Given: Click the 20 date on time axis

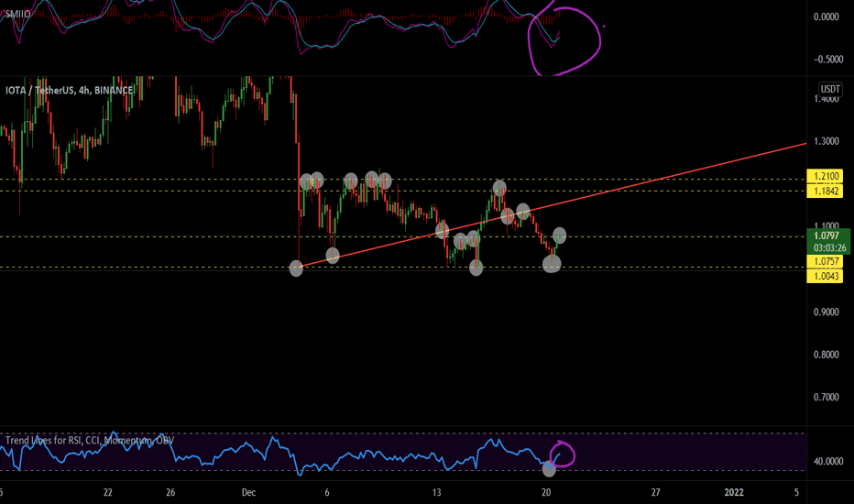Looking at the screenshot, I should 546,493.
